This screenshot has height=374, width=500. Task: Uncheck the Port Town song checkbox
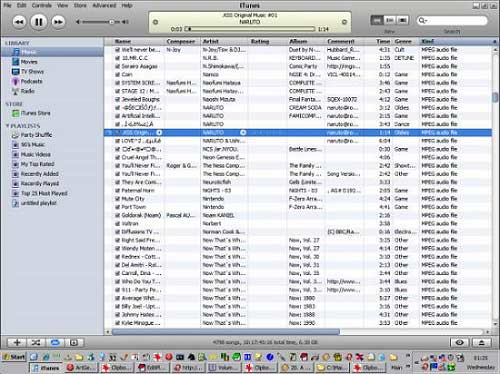pos(117,207)
